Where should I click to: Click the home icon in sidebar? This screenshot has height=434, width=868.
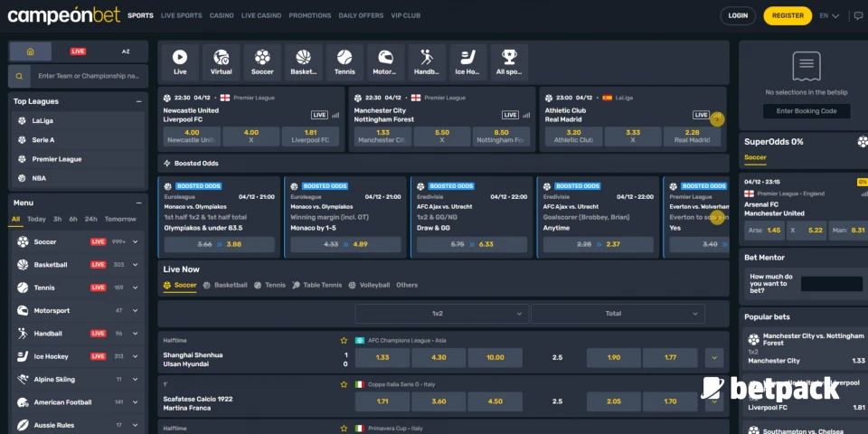point(31,52)
